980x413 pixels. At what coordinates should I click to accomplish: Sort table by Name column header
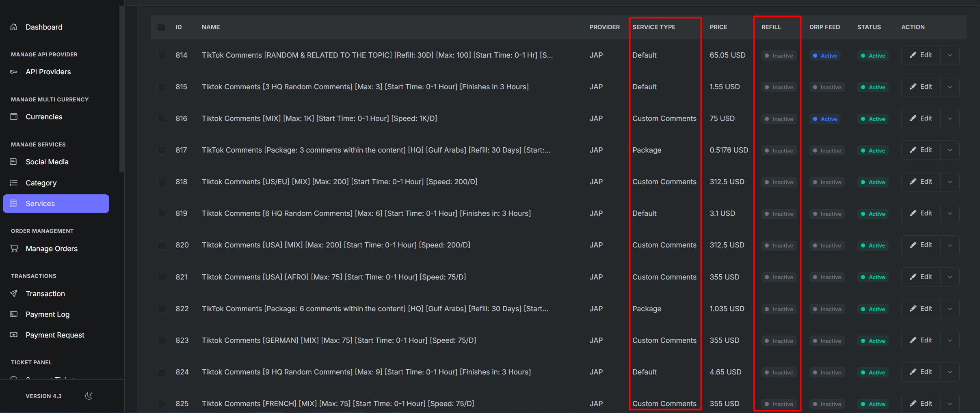[211, 27]
